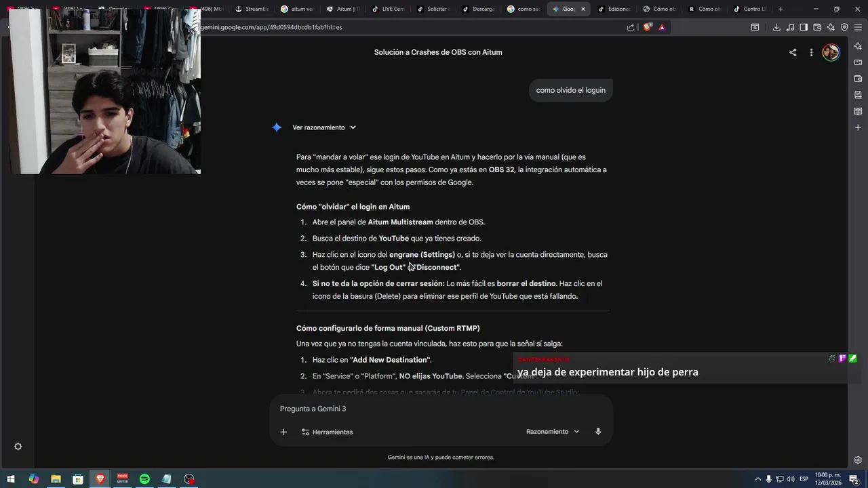Click heading 'Cómo configurarlo de forma manual (Custom RTMP)'

tap(388, 328)
